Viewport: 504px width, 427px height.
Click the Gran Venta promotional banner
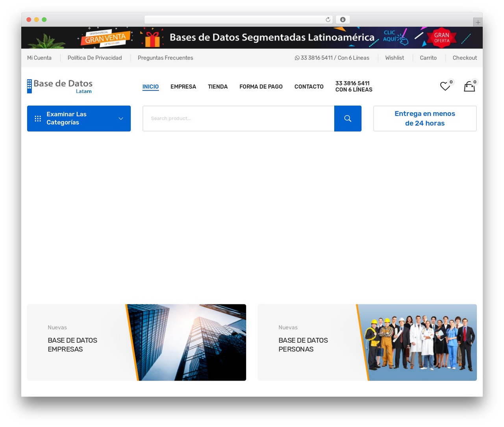click(252, 38)
